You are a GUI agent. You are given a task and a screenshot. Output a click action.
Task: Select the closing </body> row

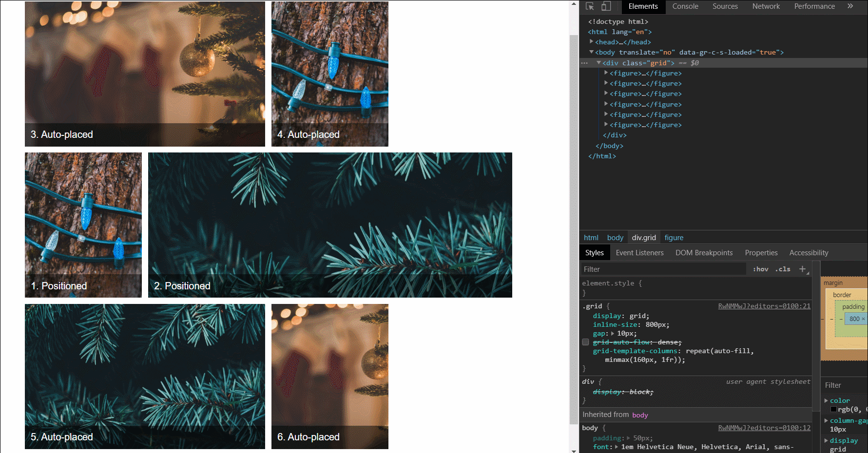click(x=609, y=146)
